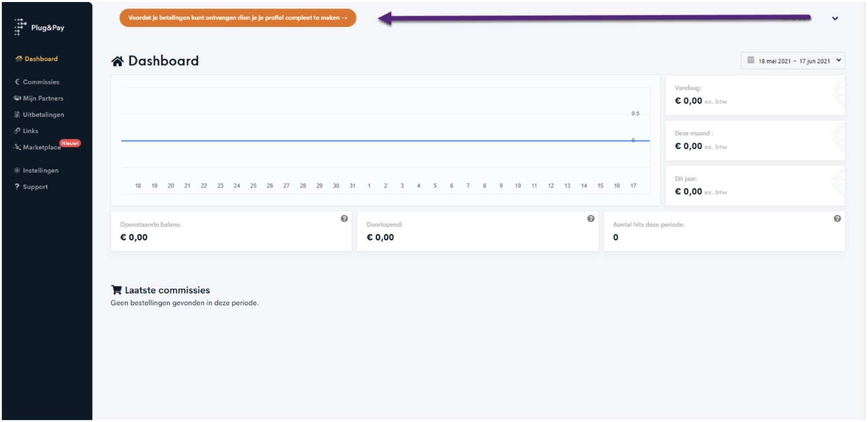Click the Plug&Pay logo icon
868x422 pixels.
(x=20, y=27)
